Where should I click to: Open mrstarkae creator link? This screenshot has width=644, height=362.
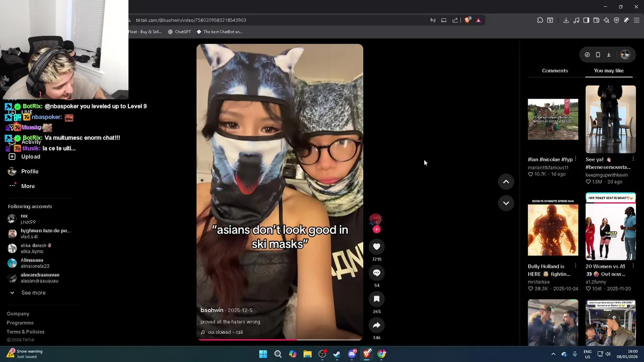[x=539, y=282]
